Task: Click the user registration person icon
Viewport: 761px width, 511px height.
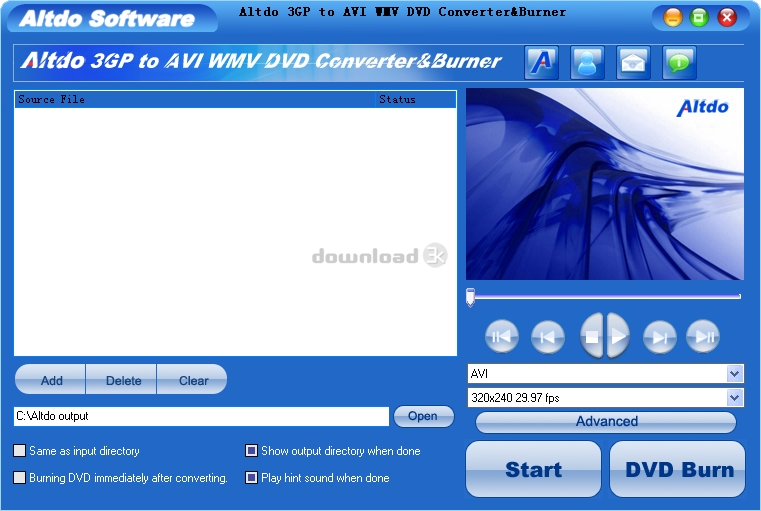Action: point(587,63)
